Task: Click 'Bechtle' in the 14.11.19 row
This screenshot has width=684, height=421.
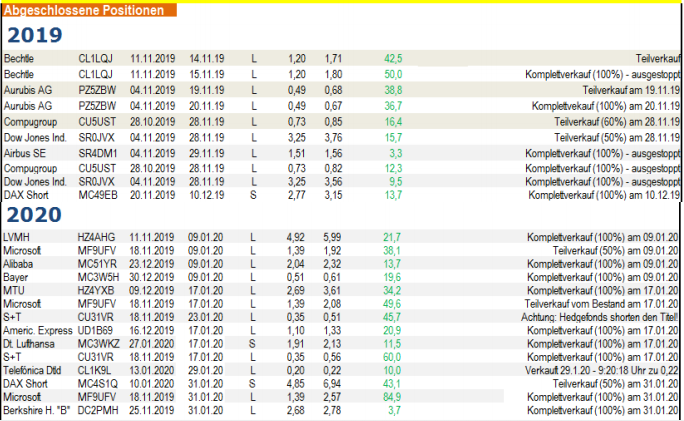Action: (18, 58)
